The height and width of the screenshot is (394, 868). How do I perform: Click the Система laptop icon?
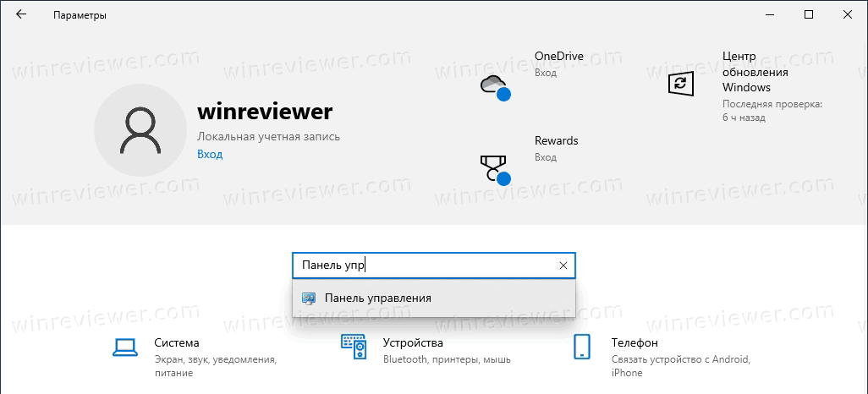pos(124,346)
